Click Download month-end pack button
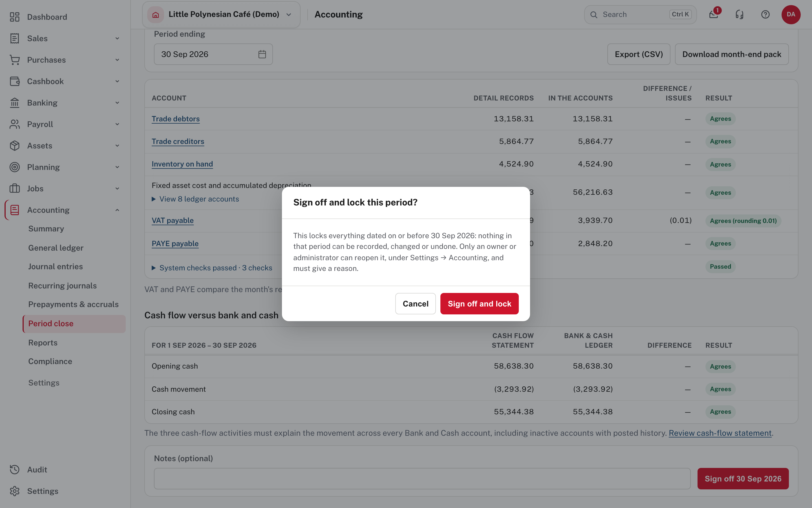812x508 pixels. [x=732, y=54]
